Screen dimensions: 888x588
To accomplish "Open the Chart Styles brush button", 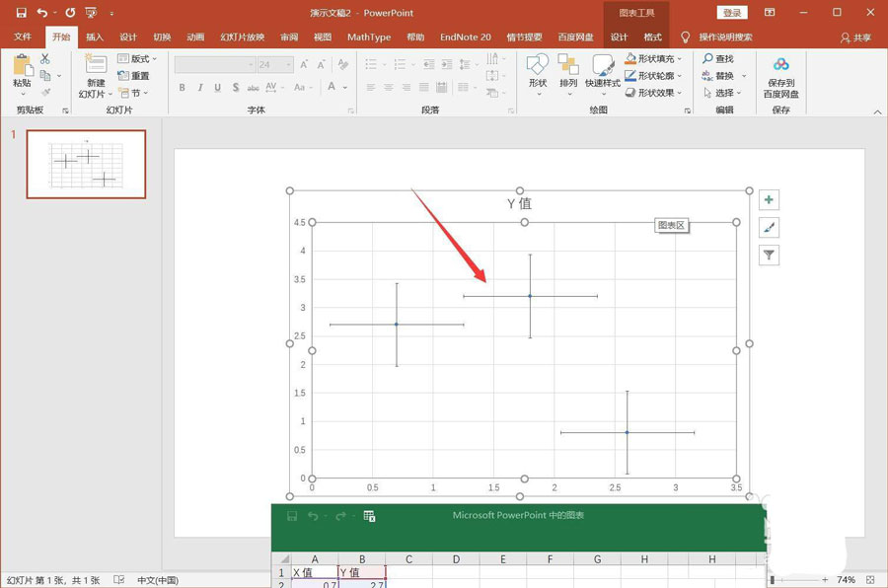I will [770, 228].
